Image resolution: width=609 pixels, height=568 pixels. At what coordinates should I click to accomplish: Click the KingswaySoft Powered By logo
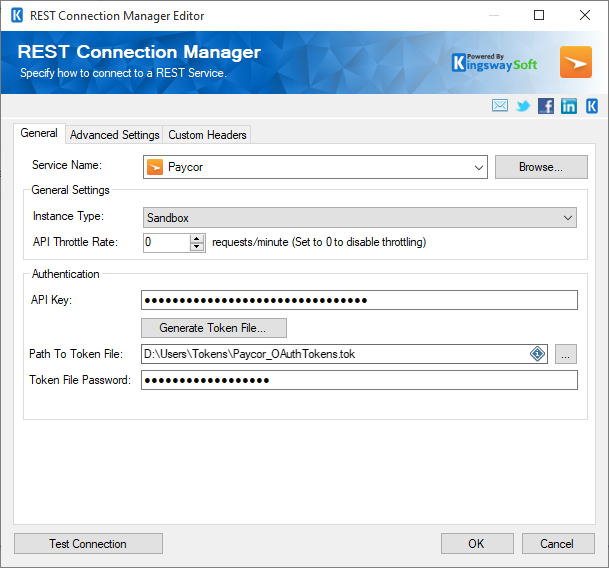point(494,62)
